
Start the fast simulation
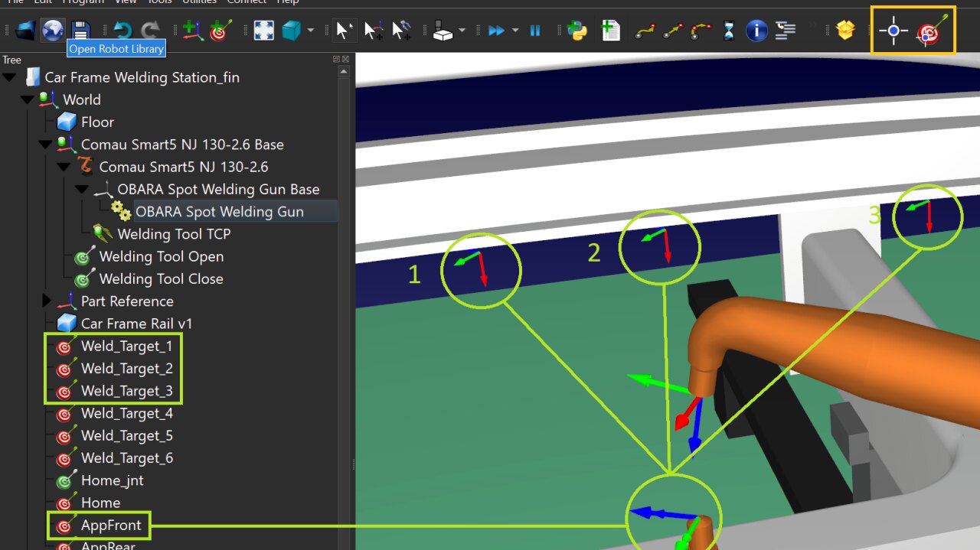tap(496, 31)
